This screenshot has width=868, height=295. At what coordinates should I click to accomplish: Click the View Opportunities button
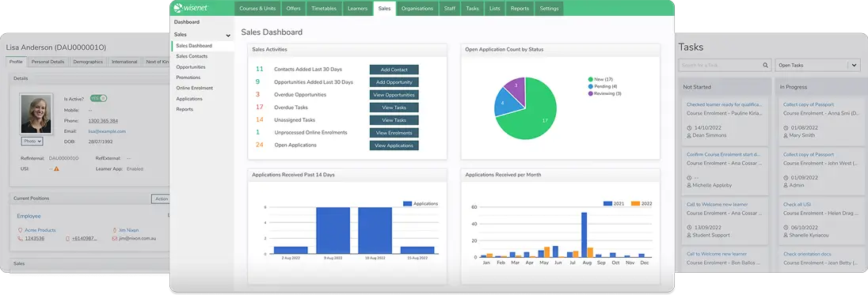394,95
